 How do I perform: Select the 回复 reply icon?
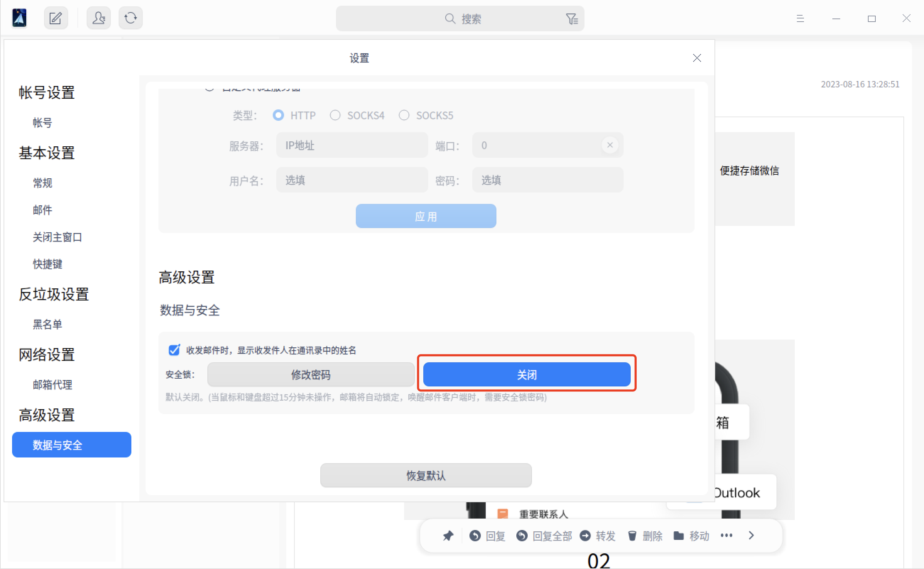pos(475,536)
